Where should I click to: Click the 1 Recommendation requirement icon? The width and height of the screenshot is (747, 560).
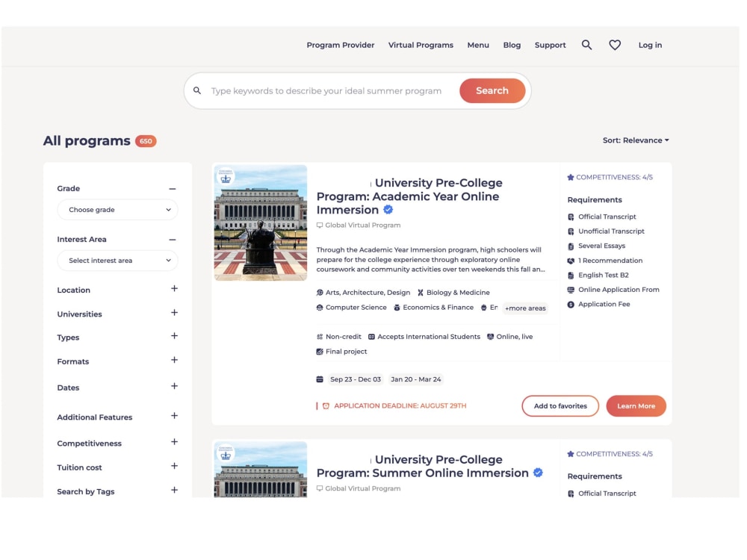[x=571, y=261]
